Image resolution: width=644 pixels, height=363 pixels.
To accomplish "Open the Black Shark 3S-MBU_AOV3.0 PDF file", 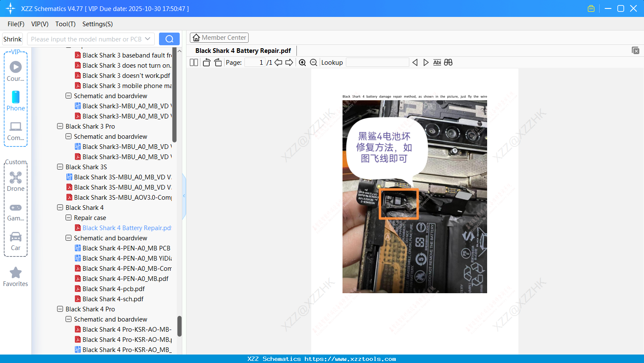I will 119,198.
